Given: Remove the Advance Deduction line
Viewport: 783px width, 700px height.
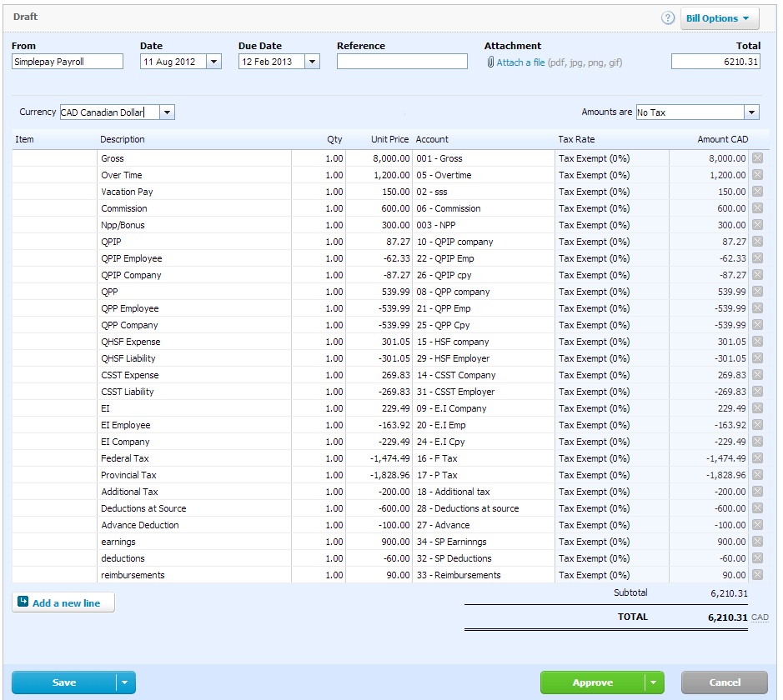Looking at the screenshot, I should [757, 525].
